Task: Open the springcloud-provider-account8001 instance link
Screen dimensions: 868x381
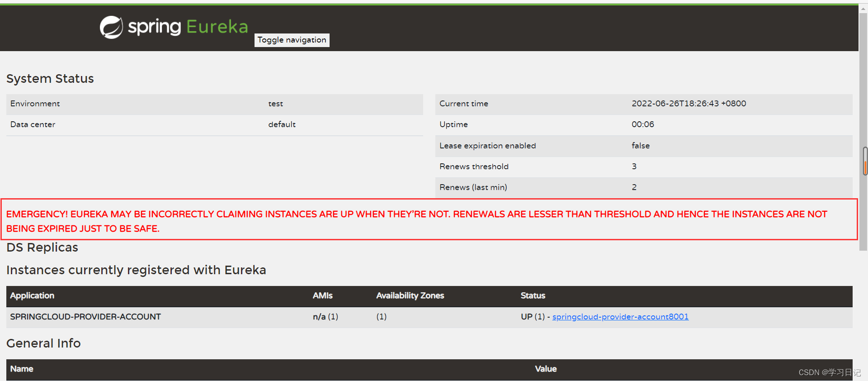Action: click(620, 317)
